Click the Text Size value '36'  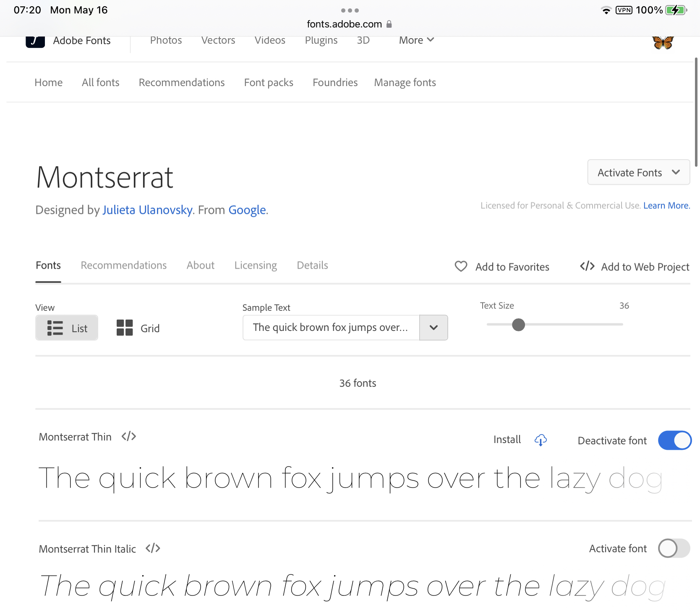coord(624,306)
